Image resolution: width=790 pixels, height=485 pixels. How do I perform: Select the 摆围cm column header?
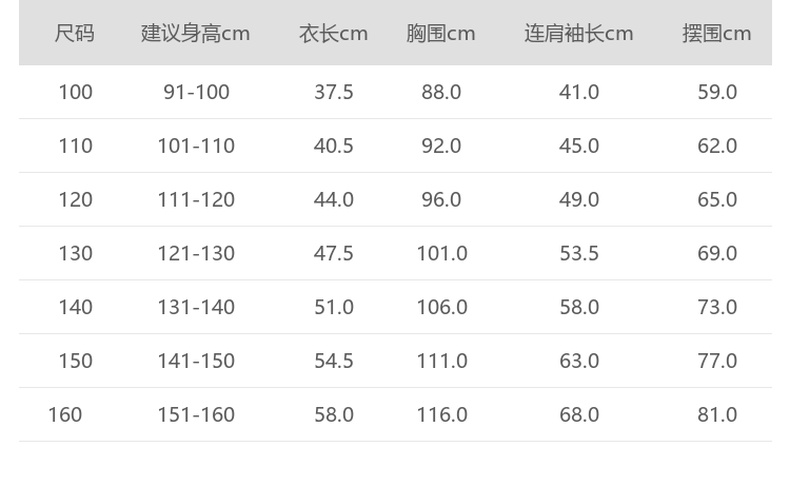(716, 34)
